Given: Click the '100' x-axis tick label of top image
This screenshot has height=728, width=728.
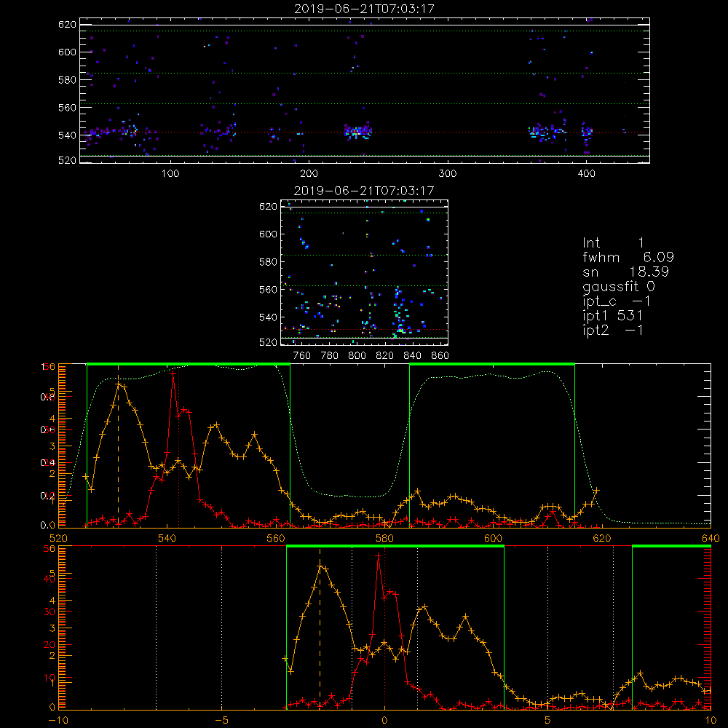Looking at the screenshot, I should click(170, 174).
